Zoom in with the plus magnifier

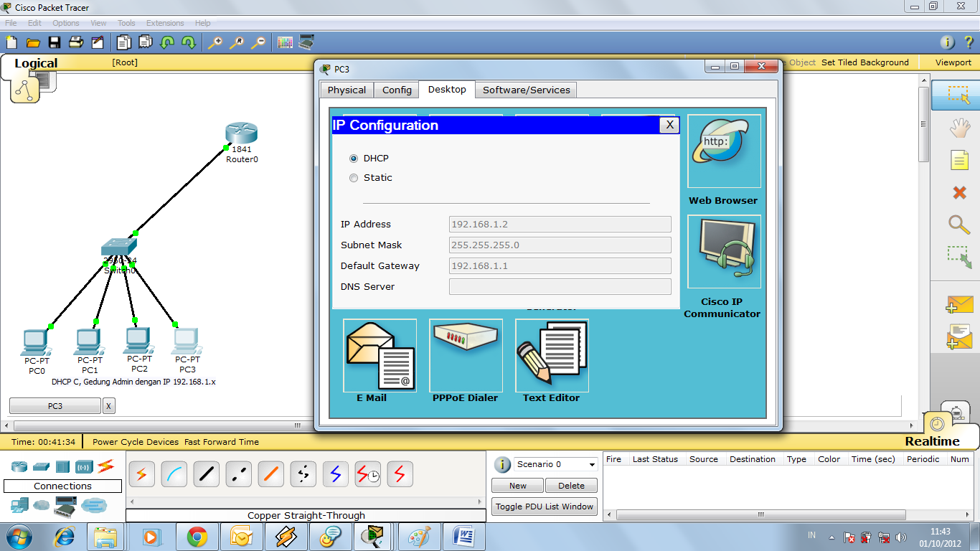pos(215,42)
